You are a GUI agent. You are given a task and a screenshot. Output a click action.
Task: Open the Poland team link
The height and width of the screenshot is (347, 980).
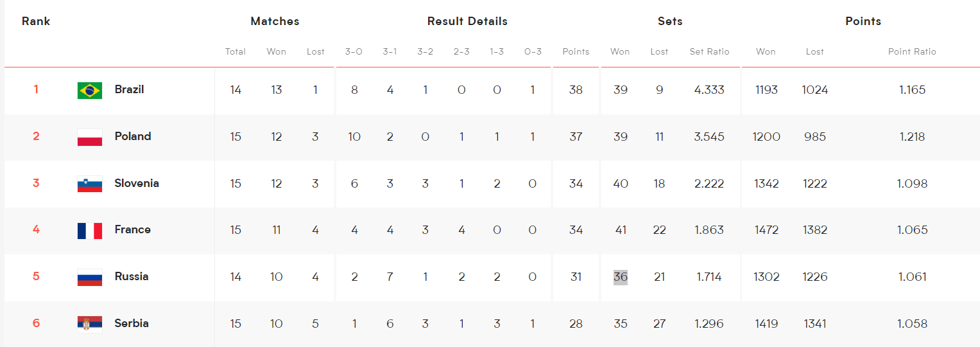(x=133, y=136)
